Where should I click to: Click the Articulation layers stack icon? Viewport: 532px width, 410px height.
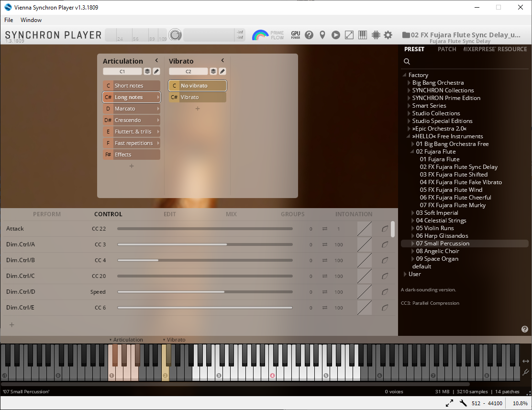(147, 71)
